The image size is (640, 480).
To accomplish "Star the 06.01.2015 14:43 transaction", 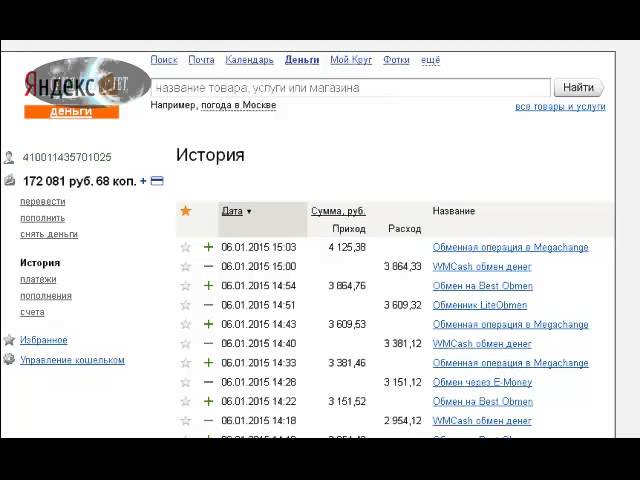I will click(x=186, y=324).
